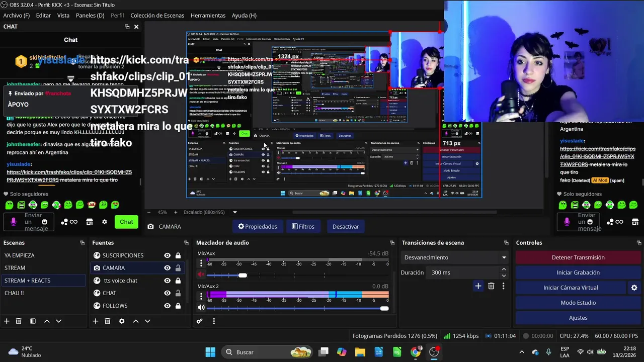Open virtual camera settings gear
The height and width of the screenshot is (362, 644).
(634, 288)
